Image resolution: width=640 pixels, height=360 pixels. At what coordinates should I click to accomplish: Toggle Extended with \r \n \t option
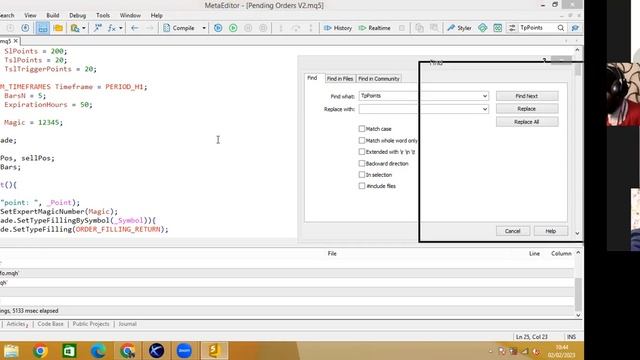[362, 152]
